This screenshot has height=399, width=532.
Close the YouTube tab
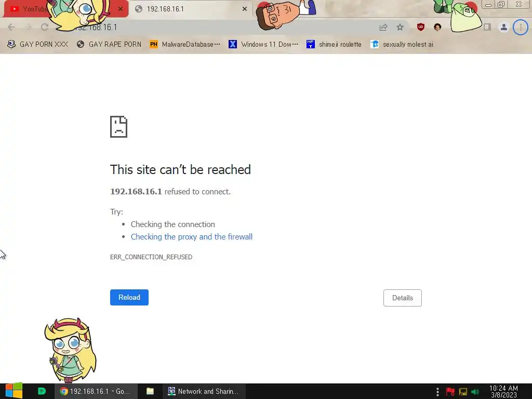(121, 9)
